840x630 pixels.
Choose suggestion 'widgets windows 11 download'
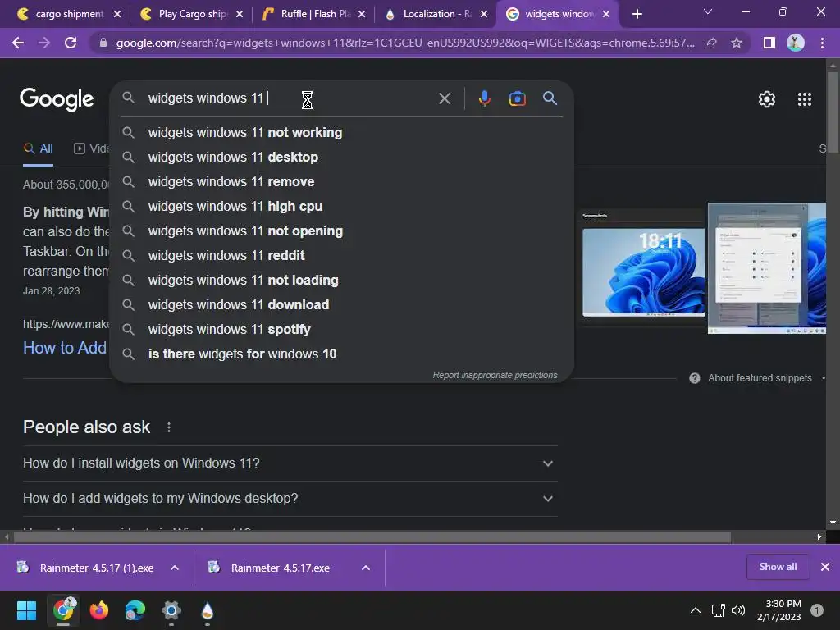(x=341, y=305)
